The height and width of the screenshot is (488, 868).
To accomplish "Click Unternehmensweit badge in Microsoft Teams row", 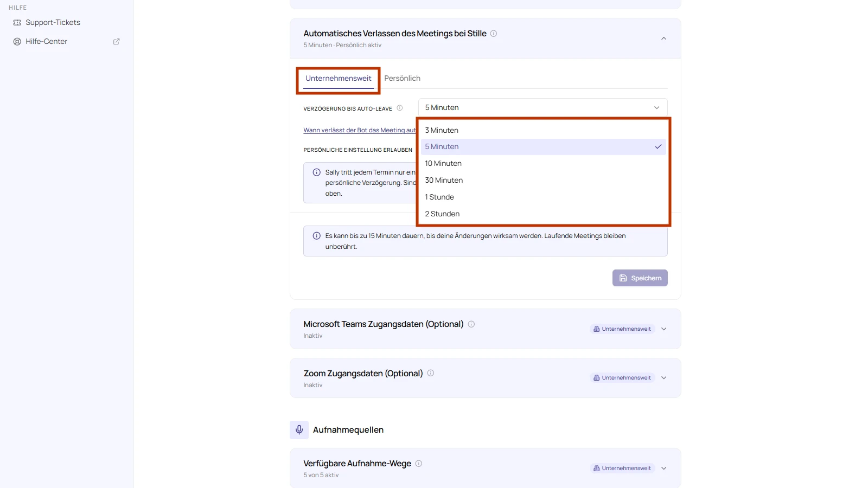I will tap(622, 329).
